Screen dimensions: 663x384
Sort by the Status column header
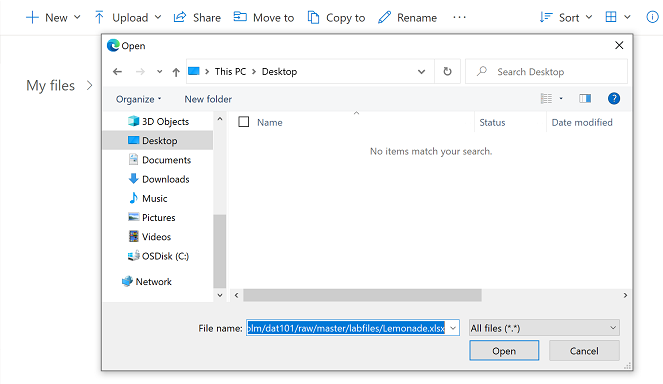(492, 122)
